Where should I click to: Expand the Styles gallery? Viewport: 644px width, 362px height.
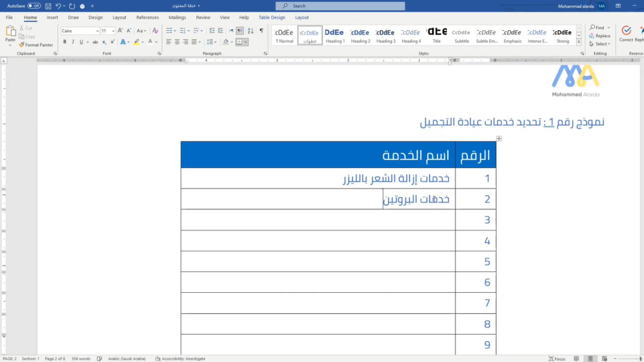pyautogui.click(x=579, y=42)
